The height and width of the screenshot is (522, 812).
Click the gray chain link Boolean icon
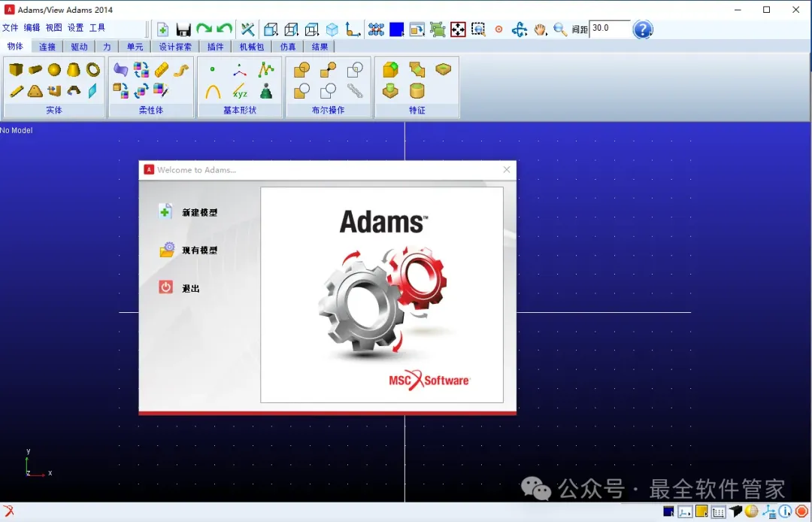pyautogui.click(x=355, y=91)
